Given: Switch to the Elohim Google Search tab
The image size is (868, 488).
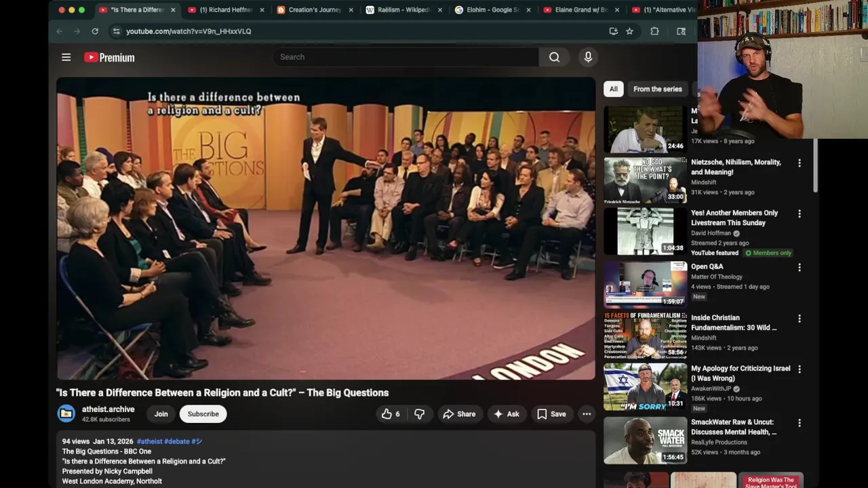Looking at the screenshot, I should (493, 10).
